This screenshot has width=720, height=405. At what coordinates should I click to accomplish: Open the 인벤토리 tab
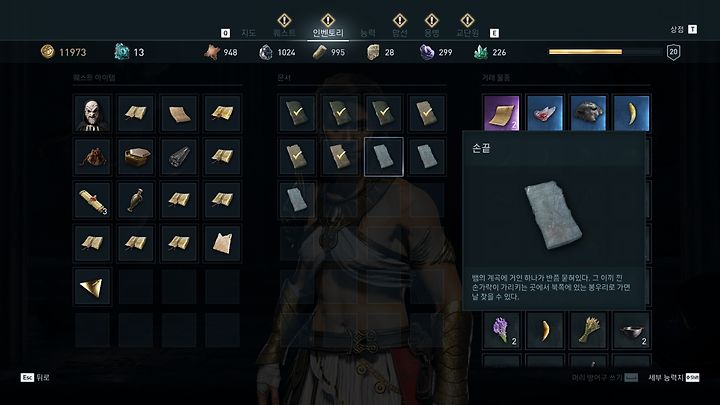pos(328,33)
